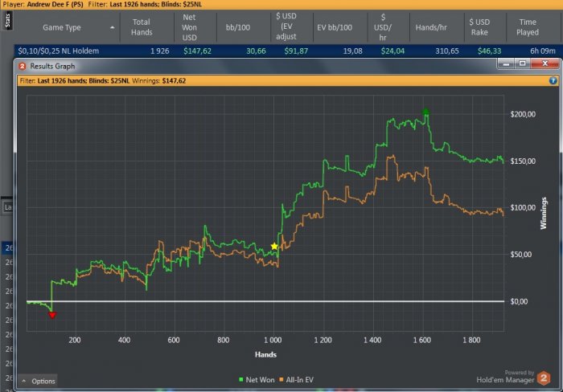
Task: Click the Hold'em Manager 2 logo
Action: [544, 377]
